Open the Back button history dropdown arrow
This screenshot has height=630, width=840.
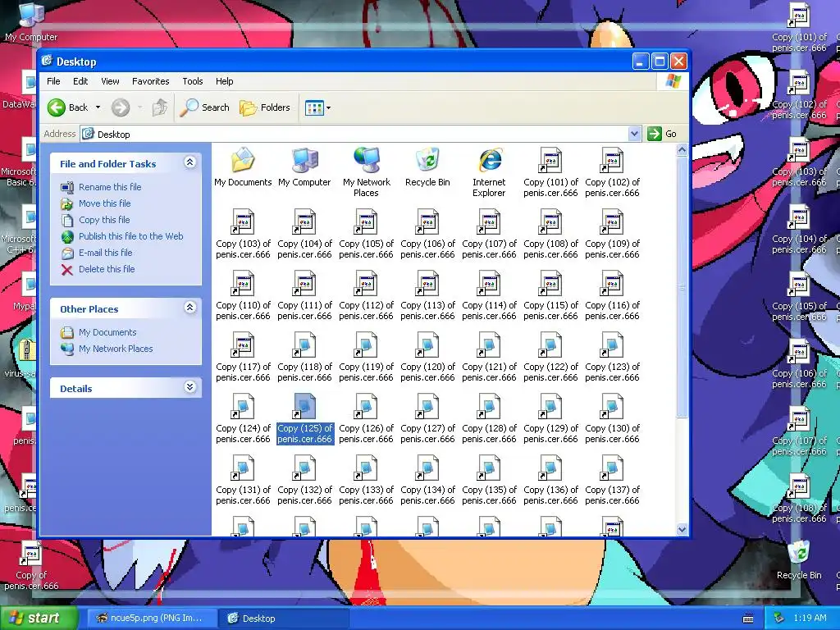point(98,107)
